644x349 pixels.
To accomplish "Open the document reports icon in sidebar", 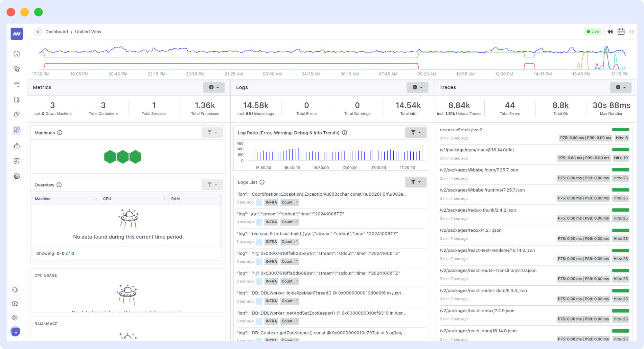I will (x=16, y=100).
